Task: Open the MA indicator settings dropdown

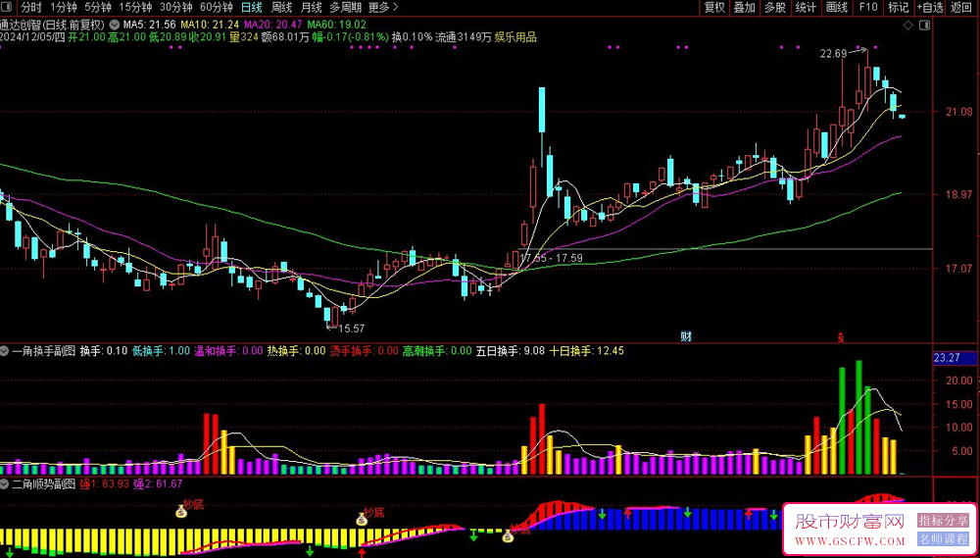Action: click(113, 25)
